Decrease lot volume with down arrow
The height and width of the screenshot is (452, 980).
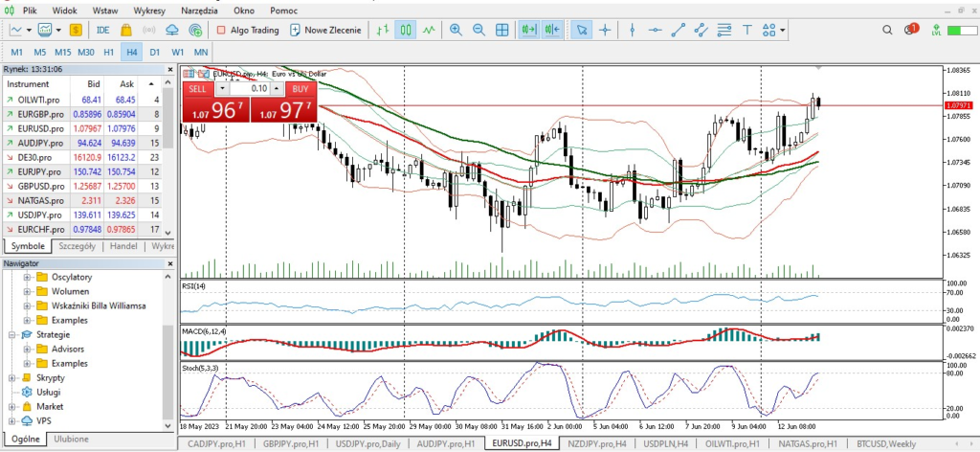[221, 88]
